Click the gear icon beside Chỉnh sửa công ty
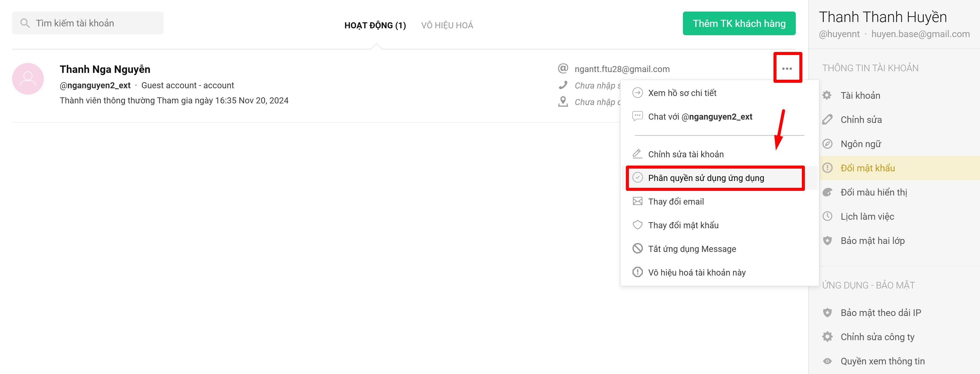Screen dimensions: 980x374 (827, 337)
